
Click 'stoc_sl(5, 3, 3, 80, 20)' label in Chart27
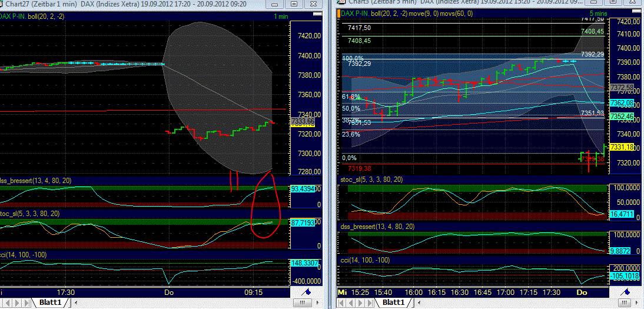30,214
